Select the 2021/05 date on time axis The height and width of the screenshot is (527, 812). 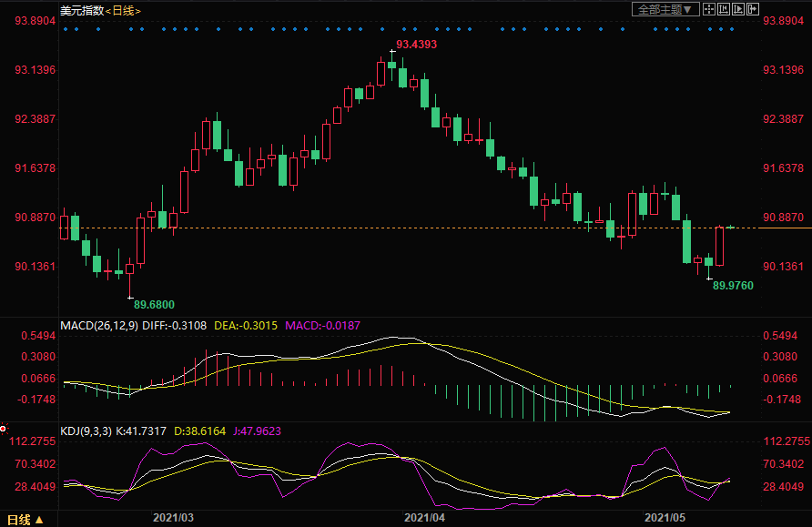664,518
